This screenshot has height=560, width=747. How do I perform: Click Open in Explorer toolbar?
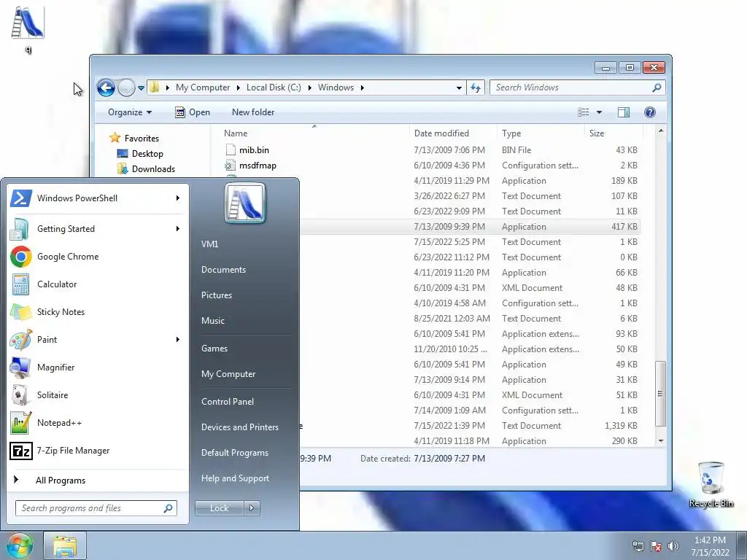click(x=193, y=112)
